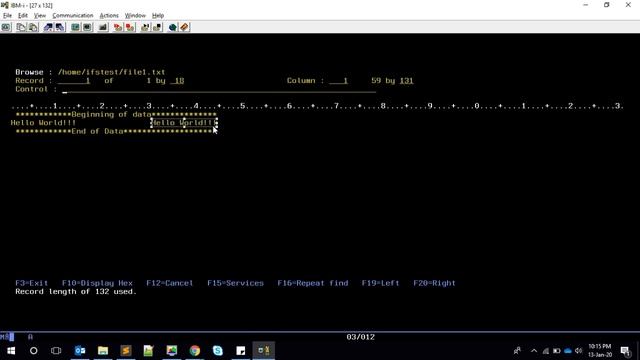Open the File menu
The width and height of the screenshot is (640, 360).
click(7, 16)
